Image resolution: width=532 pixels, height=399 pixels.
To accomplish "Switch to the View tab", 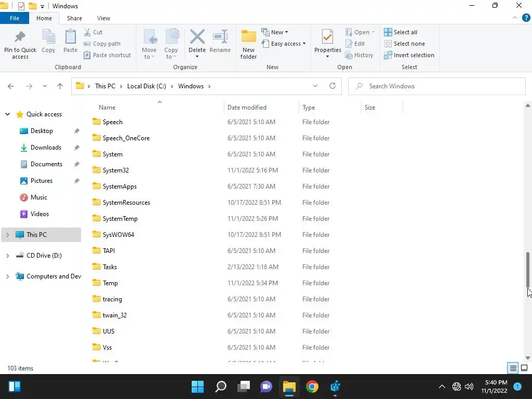I will click(103, 18).
